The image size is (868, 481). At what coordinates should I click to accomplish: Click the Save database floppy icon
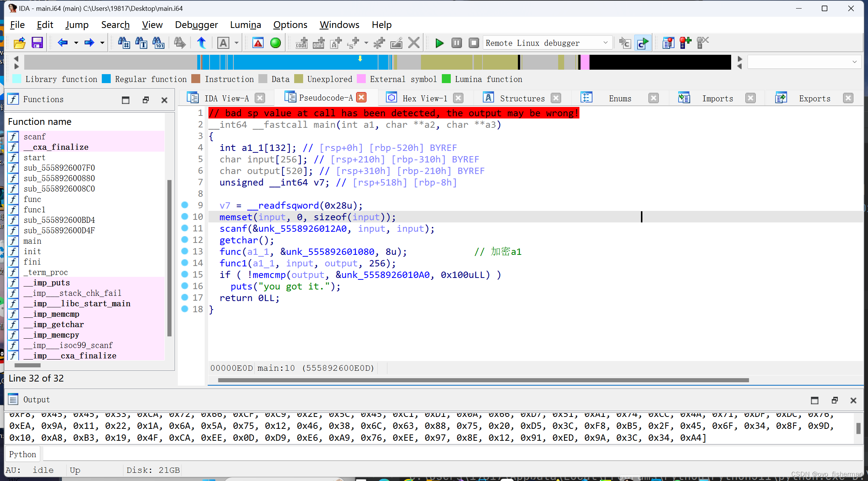pyautogui.click(x=37, y=43)
